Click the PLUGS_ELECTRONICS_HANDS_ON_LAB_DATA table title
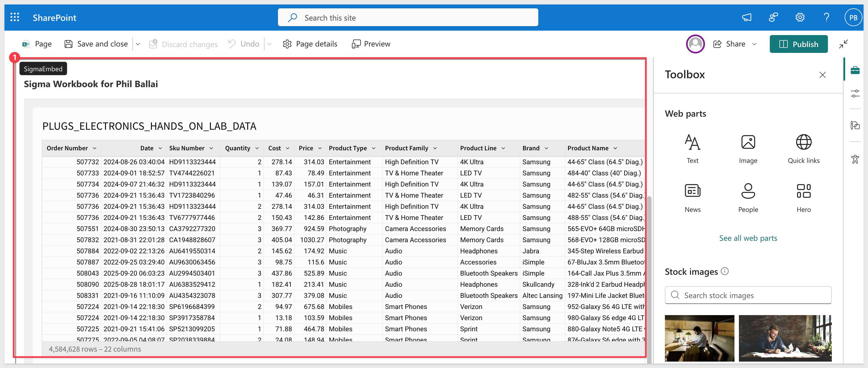The height and width of the screenshot is (368, 868). [149, 126]
